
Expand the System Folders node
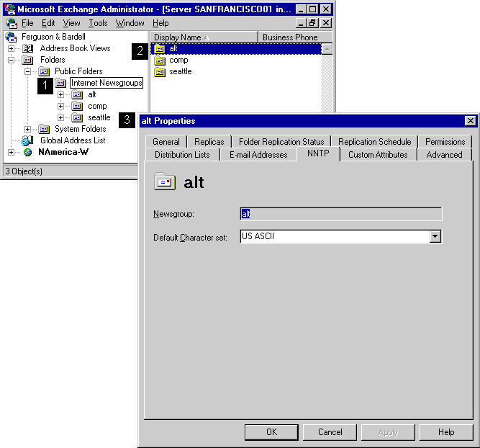[27, 130]
